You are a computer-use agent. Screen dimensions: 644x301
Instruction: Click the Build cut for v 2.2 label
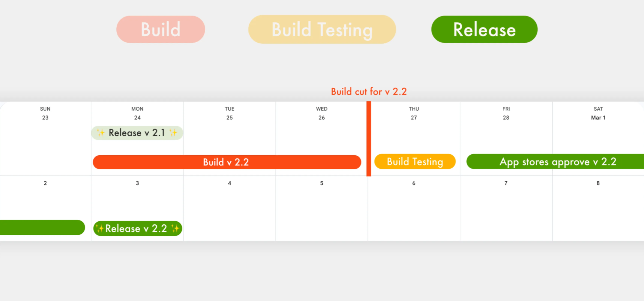[369, 92]
